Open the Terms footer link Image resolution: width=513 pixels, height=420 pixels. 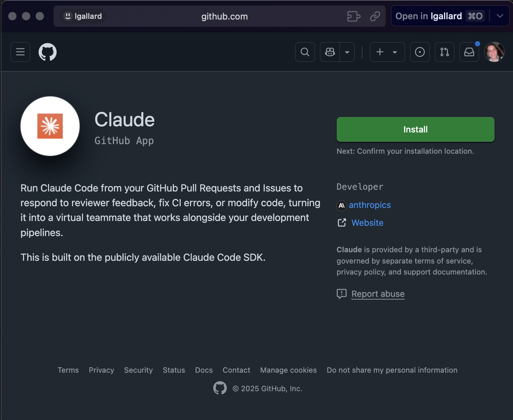tap(68, 370)
